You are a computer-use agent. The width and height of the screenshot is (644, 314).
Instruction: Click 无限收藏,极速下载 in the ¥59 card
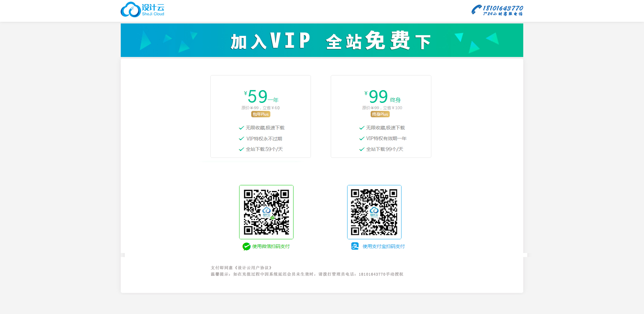coord(265,128)
